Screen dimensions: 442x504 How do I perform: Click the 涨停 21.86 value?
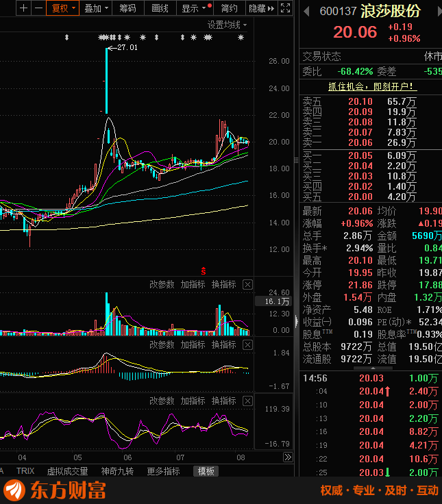pyautogui.click(x=360, y=285)
